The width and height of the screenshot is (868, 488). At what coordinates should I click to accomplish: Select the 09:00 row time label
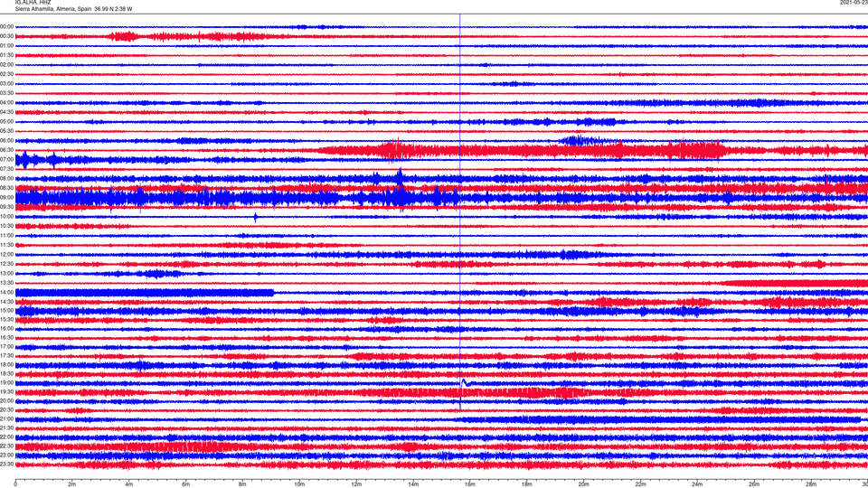(x=6, y=198)
